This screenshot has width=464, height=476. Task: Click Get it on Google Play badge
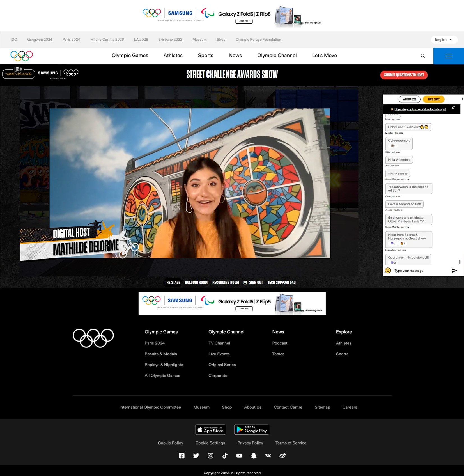coord(252,429)
